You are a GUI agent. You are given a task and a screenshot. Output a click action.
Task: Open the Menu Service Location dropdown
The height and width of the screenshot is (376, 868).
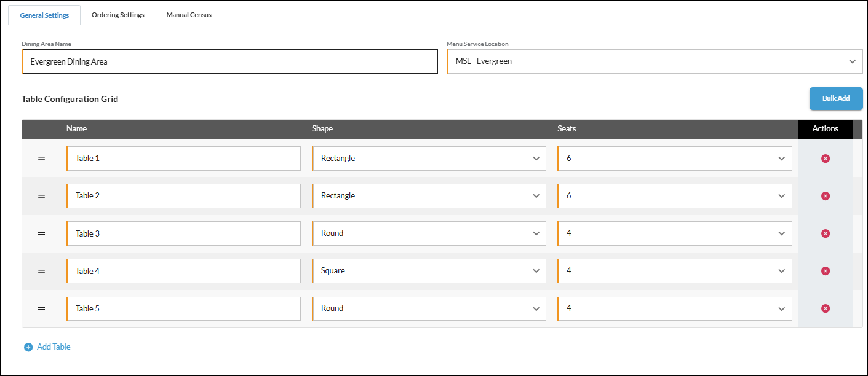pos(655,61)
